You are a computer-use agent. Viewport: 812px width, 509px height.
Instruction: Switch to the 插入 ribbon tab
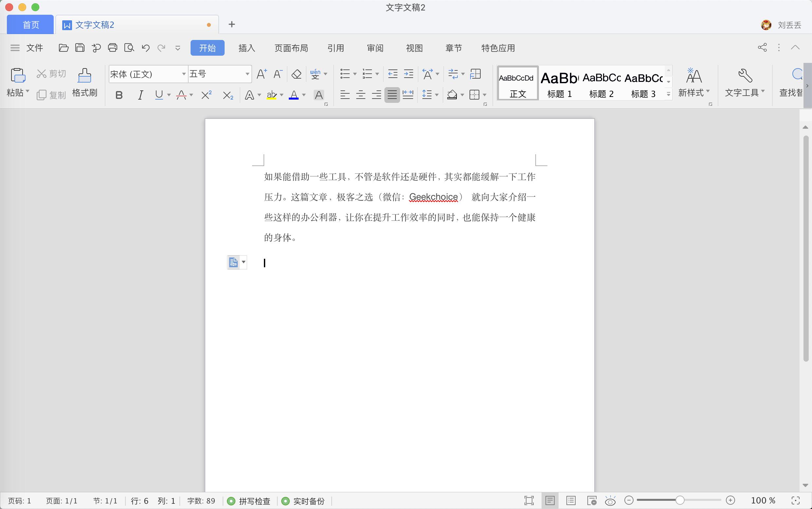[246, 48]
